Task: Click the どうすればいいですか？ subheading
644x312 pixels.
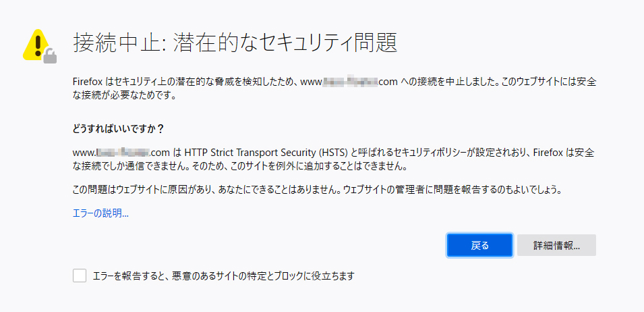Action: 119,129
